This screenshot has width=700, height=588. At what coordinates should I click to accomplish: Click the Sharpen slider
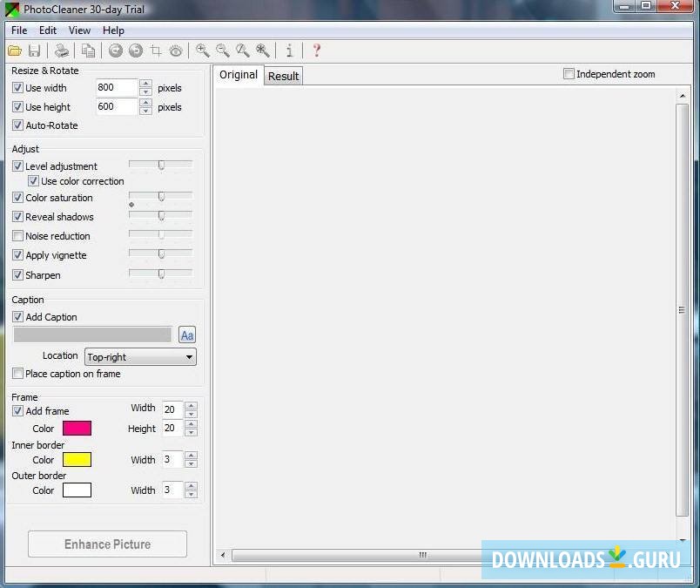click(x=161, y=273)
